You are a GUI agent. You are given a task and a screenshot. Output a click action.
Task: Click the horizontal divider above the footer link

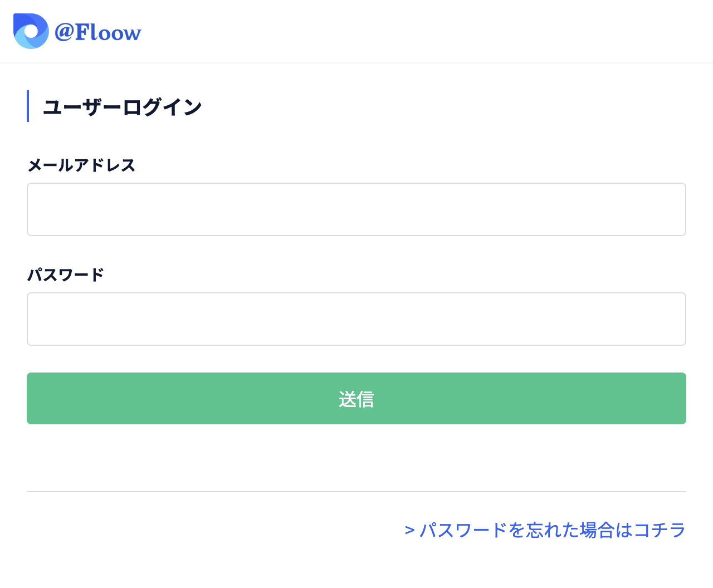(x=356, y=492)
